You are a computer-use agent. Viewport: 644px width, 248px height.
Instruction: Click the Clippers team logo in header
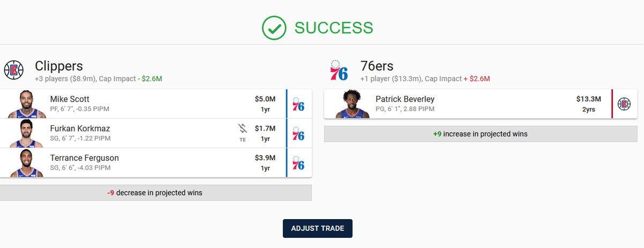(14, 70)
